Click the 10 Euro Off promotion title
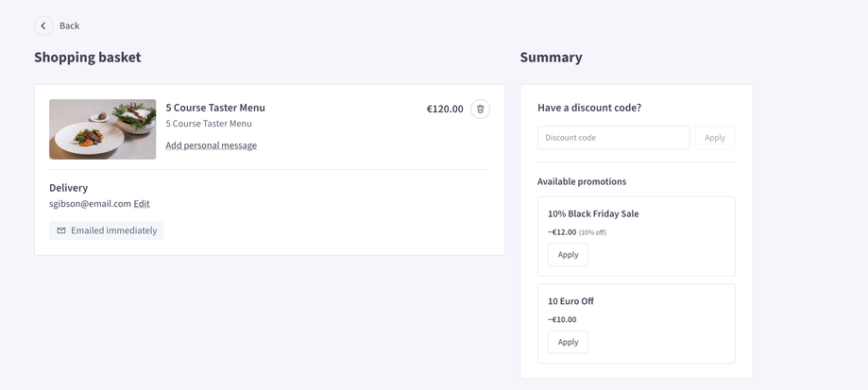 tap(570, 301)
